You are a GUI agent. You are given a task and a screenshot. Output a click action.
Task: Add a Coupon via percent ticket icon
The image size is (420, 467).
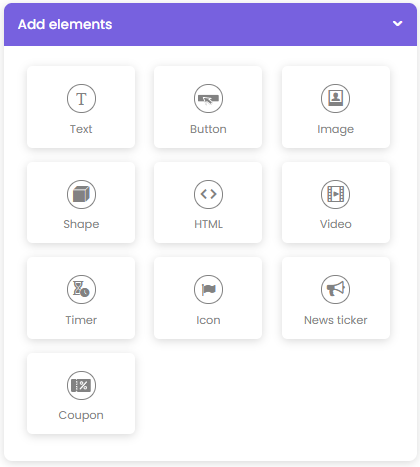(81, 385)
